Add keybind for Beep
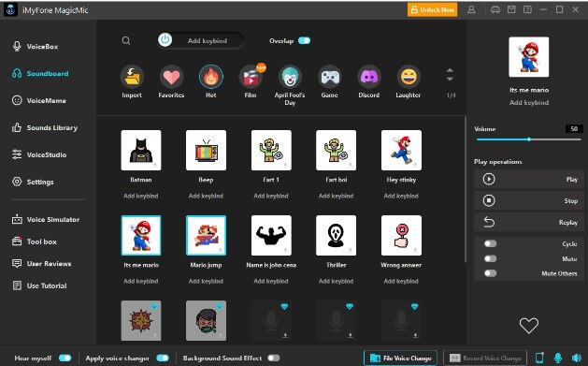Image resolution: width=588 pixels, height=366 pixels. point(206,196)
